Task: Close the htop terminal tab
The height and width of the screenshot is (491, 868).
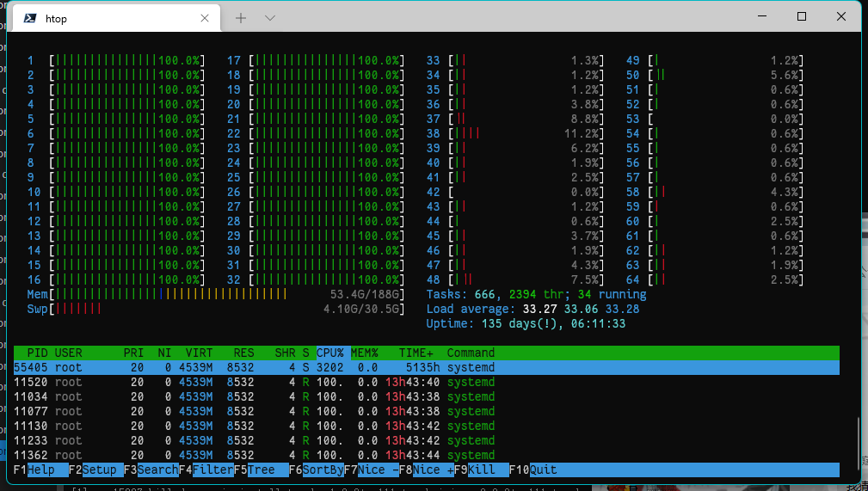Action: coord(204,18)
